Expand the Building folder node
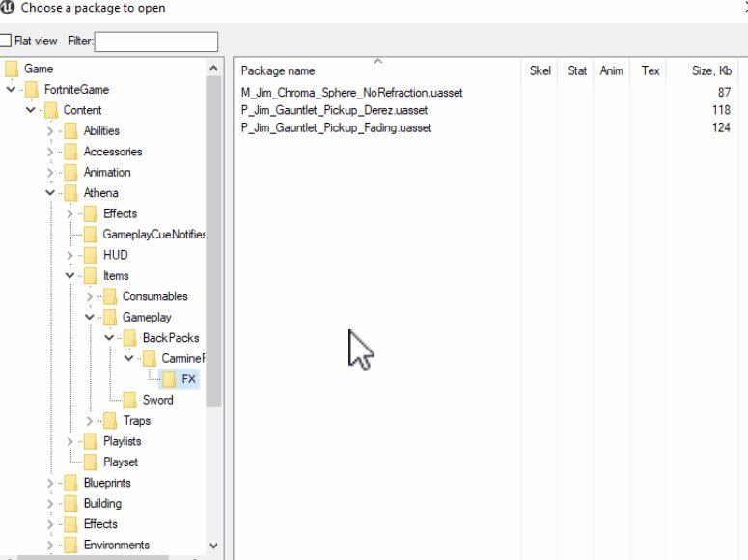Image resolution: width=748 pixels, height=560 pixels. click(x=50, y=503)
